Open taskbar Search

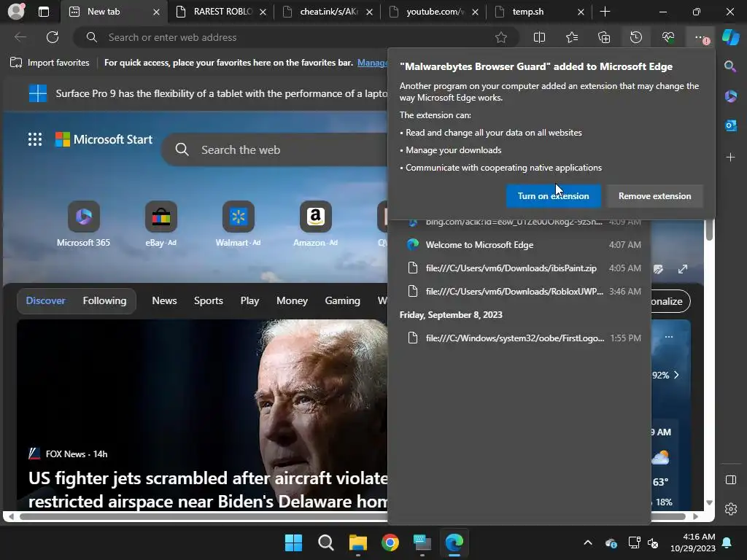click(326, 542)
